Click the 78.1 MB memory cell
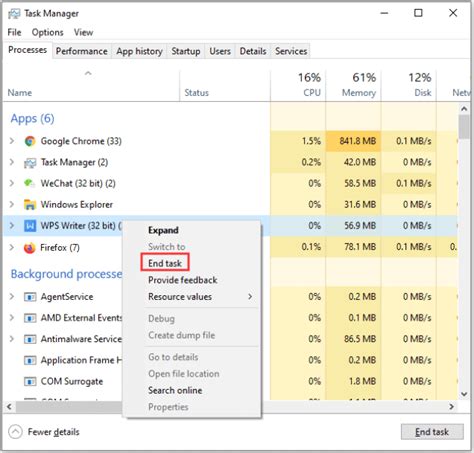474x453 pixels. 353,247
